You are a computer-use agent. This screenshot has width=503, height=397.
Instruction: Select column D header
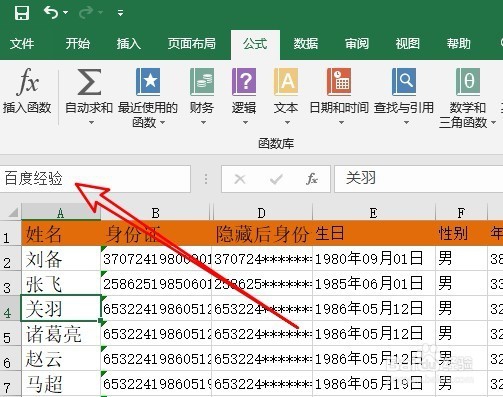coord(262,212)
